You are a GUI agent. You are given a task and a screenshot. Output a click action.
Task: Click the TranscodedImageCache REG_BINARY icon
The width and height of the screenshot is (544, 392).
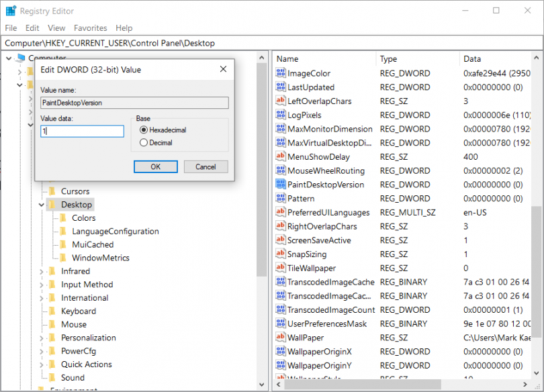[280, 282]
